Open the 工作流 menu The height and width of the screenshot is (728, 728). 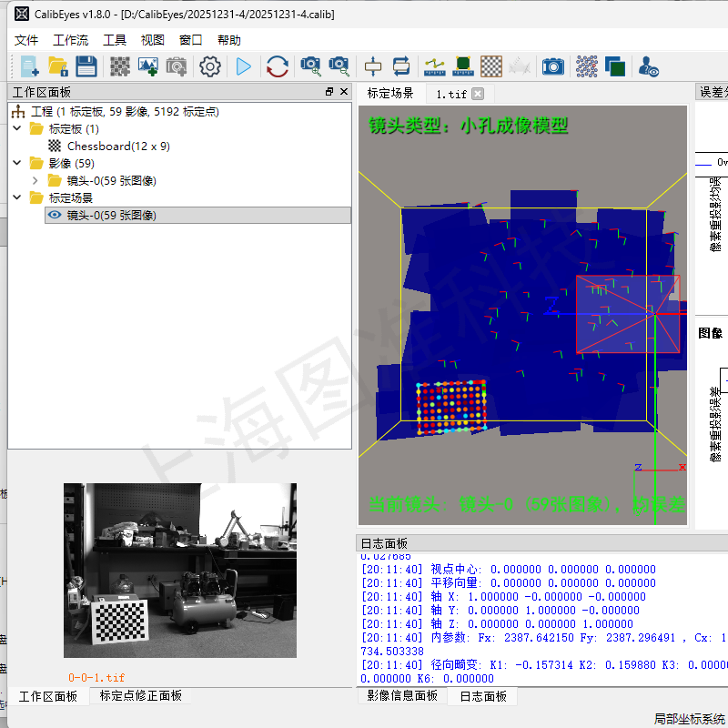[x=70, y=40]
